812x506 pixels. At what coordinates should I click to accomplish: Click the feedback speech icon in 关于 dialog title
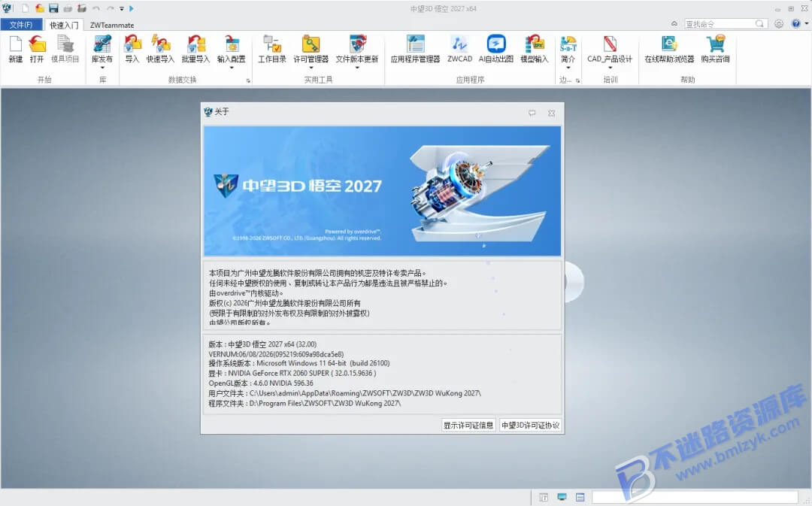pyautogui.click(x=532, y=113)
